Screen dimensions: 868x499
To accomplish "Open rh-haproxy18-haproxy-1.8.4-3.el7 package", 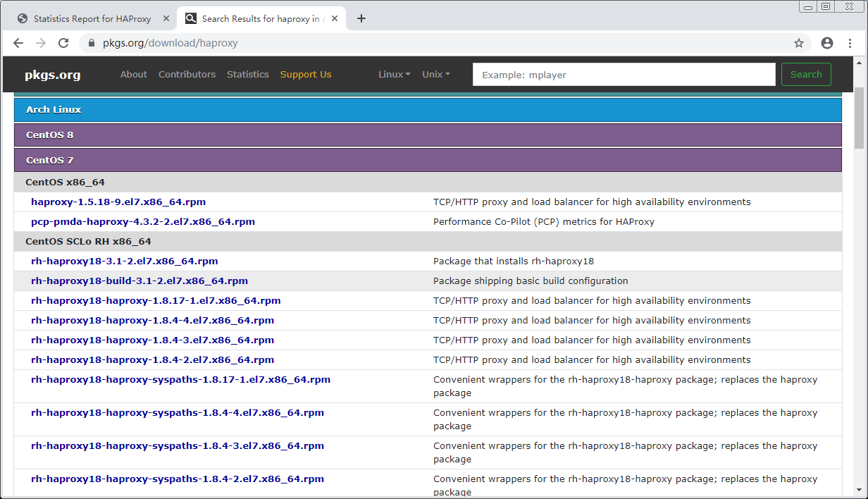I will point(153,340).
